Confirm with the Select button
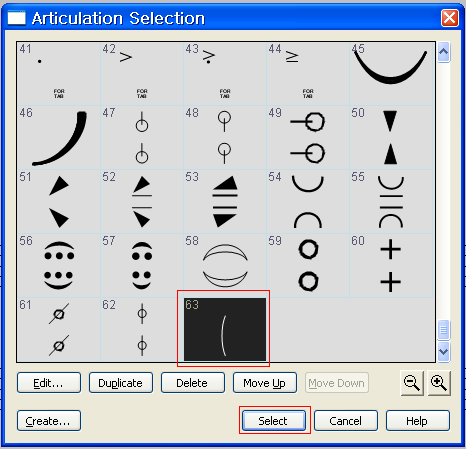The image size is (466, 449). (x=274, y=421)
